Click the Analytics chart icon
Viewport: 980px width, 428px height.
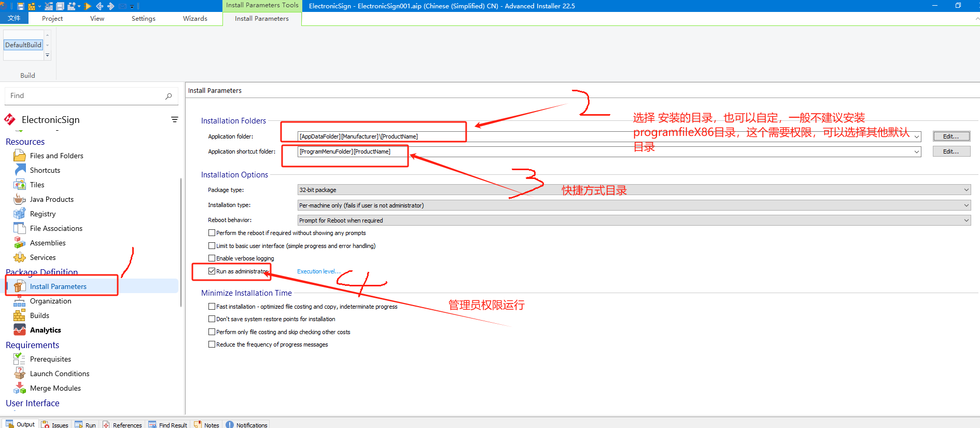point(20,330)
